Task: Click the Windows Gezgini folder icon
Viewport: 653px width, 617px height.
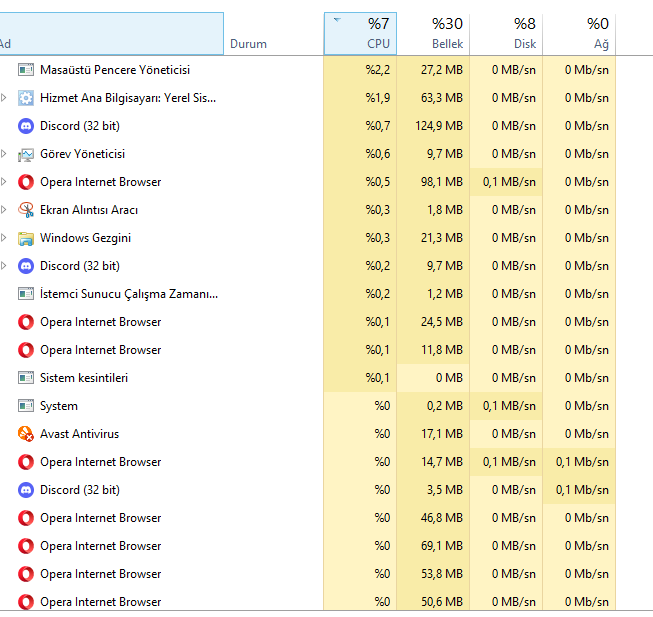Action: [x=26, y=238]
